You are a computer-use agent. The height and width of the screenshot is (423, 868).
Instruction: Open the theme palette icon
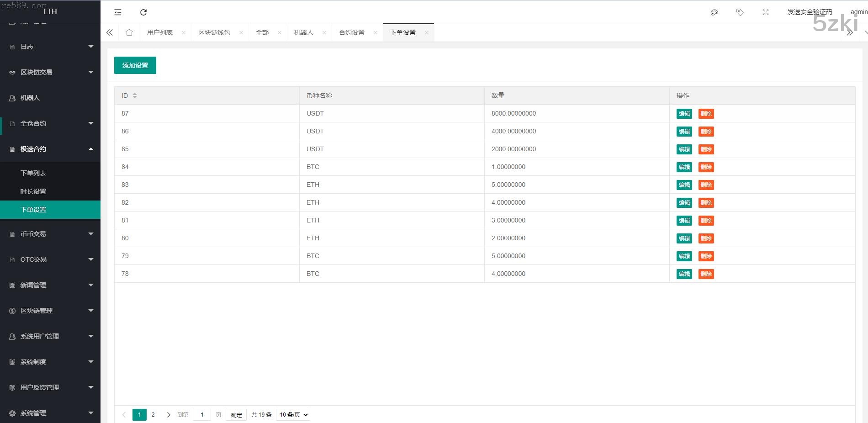click(x=715, y=12)
